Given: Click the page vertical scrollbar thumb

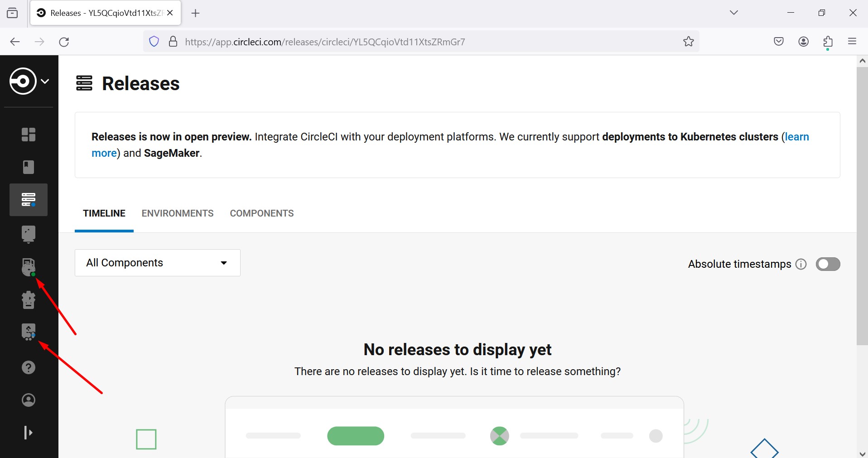Looking at the screenshot, I should click(x=862, y=206).
